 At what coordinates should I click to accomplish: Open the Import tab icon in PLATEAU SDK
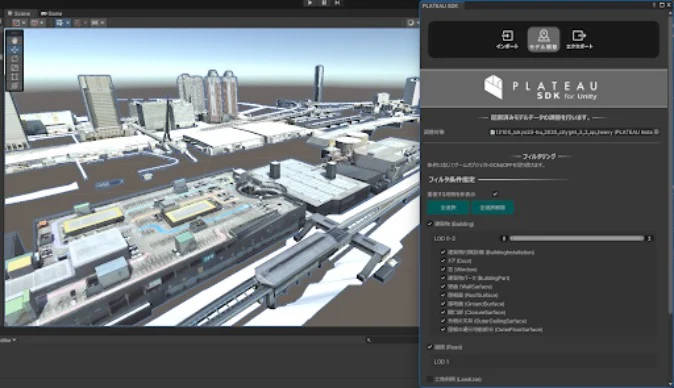[x=507, y=39]
